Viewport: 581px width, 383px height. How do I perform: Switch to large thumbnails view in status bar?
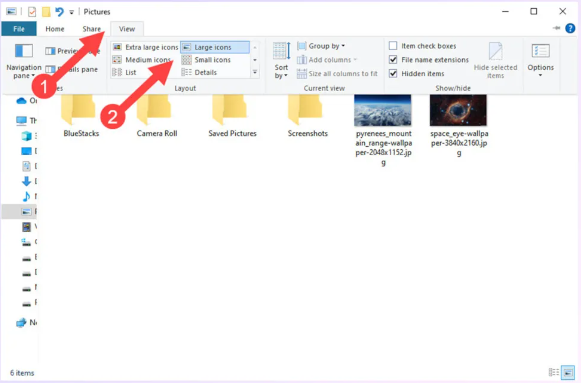pyautogui.click(x=568, y=372)
